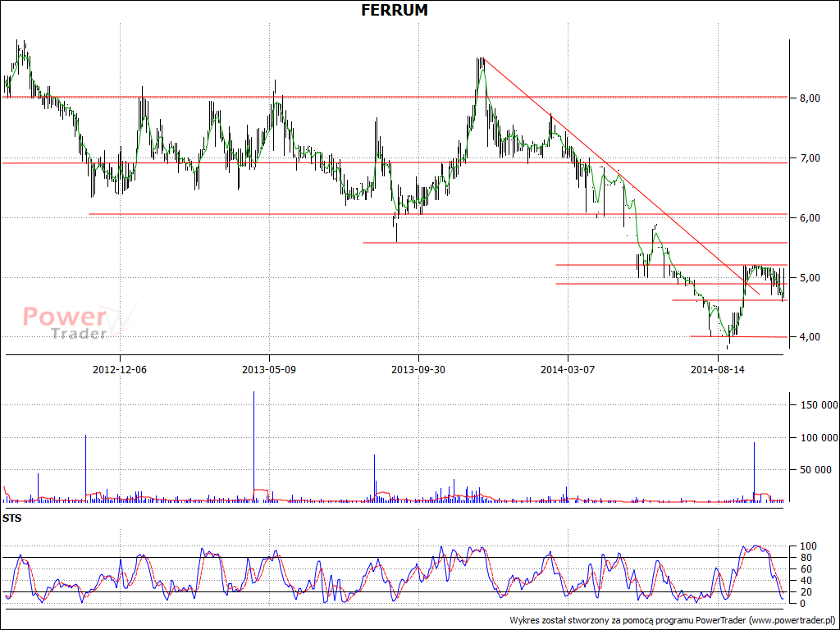Click the STS indicator label
This screenshot has height=630, width=840.
[x=11, y=518]
